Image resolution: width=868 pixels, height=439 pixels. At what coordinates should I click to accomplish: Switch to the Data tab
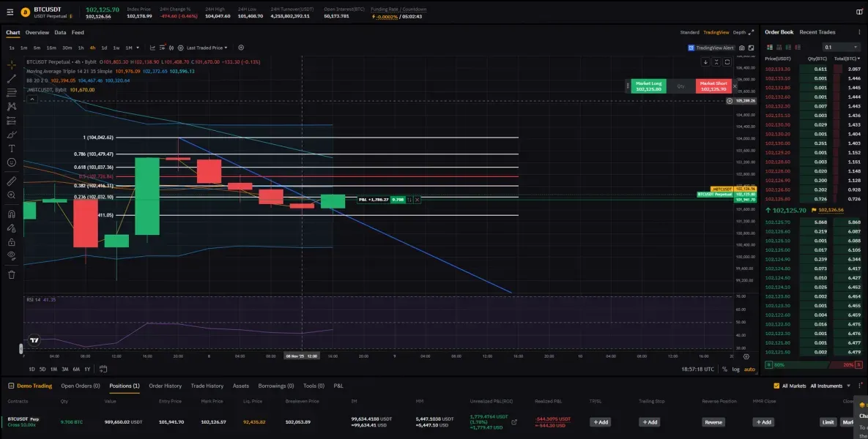click(60, 33)
